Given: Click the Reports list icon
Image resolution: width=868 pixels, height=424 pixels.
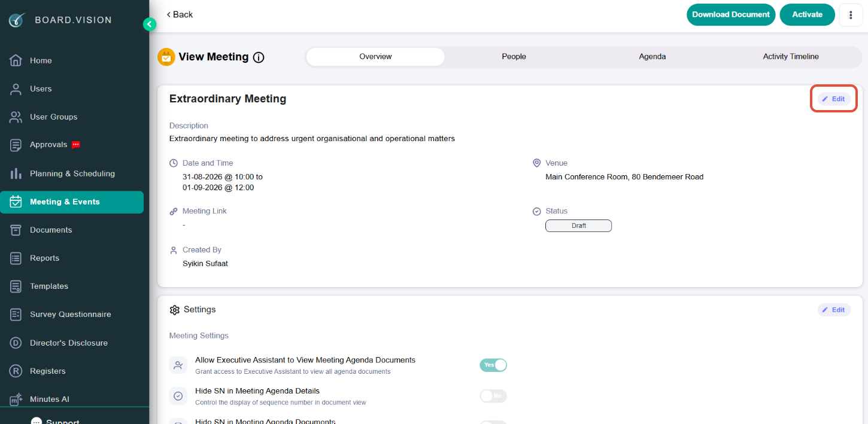Looking at the screenshot, I should click(x=16, y=258).
